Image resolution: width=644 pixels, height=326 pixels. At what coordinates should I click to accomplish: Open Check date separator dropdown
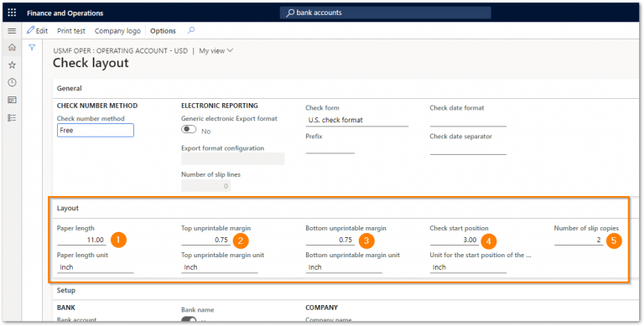click(468, 148)
